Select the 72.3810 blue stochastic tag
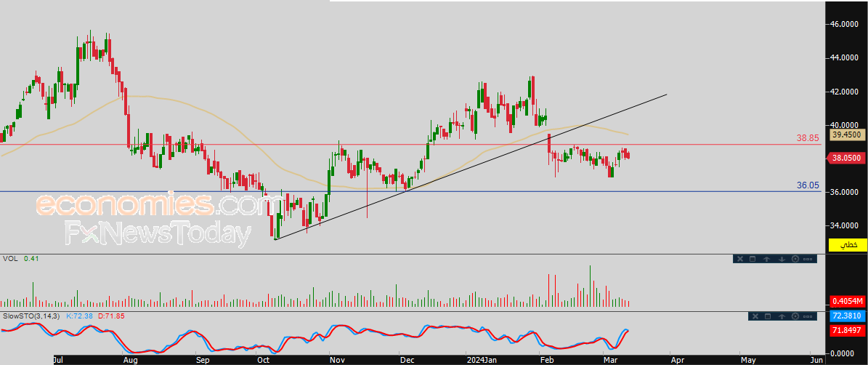This screenshot has width=868, height=365. (x=847, y=316)
